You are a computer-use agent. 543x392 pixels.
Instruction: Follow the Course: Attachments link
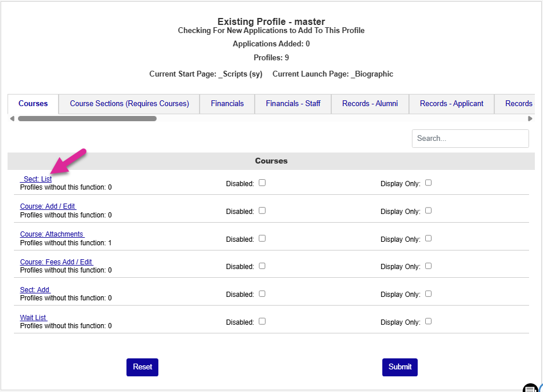coord(52,234)
